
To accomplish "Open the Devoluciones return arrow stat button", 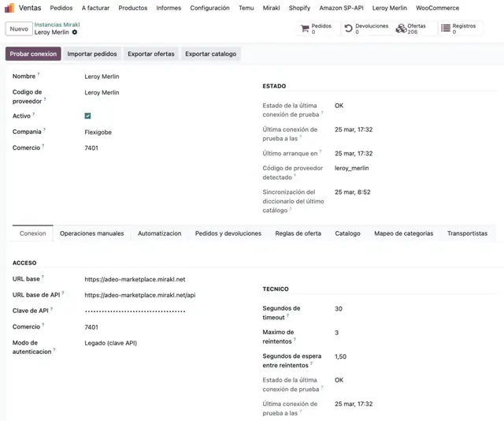I will (x=366, y=28).
